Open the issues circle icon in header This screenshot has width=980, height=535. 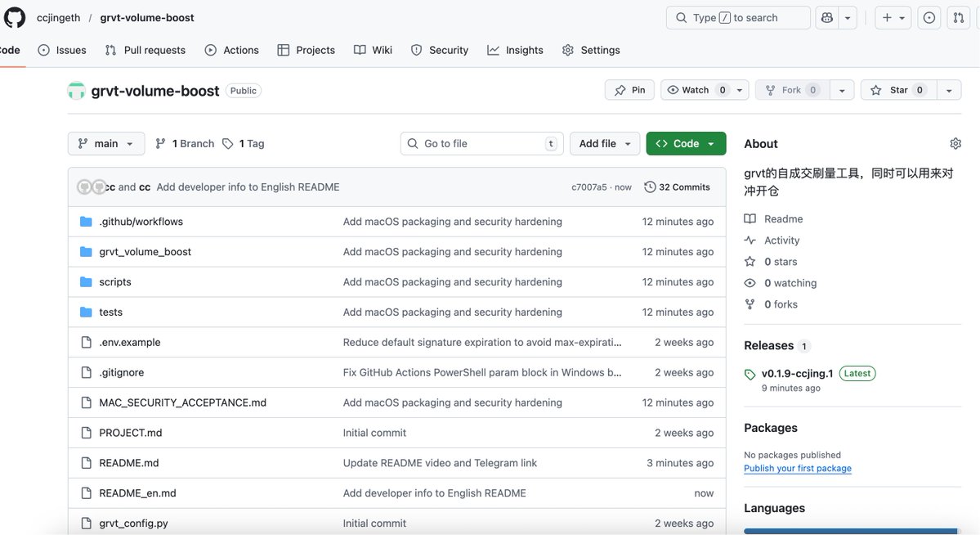tap(929, 17)
